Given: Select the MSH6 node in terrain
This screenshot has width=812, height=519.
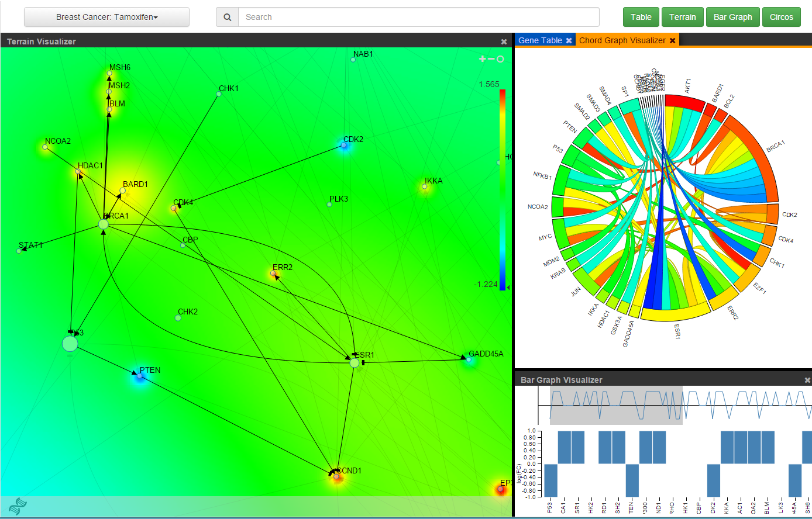Looking at the screenshot, I should 109,73.
